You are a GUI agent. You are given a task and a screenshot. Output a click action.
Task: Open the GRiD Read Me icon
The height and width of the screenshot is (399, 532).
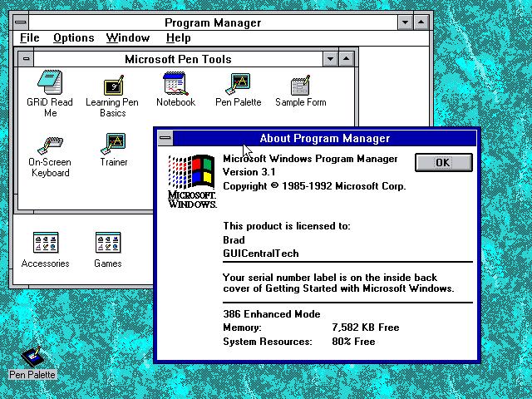[x=50, y=82]
